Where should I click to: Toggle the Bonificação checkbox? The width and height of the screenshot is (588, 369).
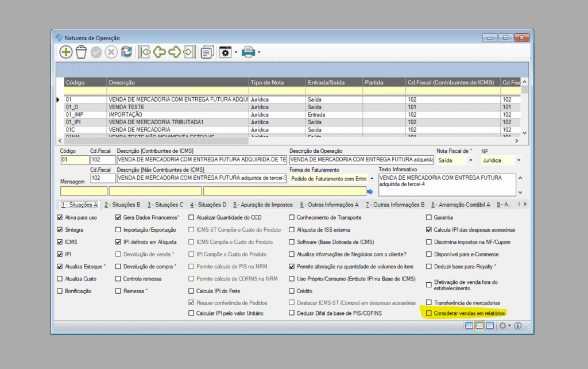coord(60,291)
